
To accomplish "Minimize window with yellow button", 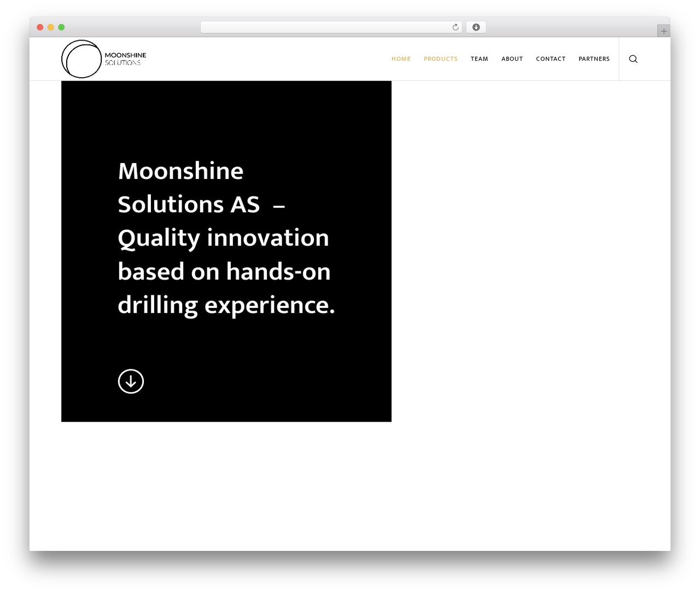I will 51,27.
